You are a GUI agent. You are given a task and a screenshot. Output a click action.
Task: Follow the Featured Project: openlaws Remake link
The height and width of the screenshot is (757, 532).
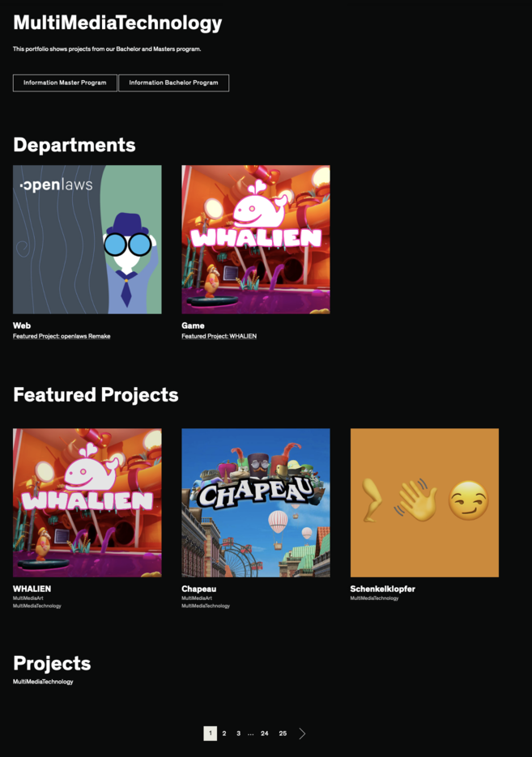pyautogui.click(x=62, y=336)
